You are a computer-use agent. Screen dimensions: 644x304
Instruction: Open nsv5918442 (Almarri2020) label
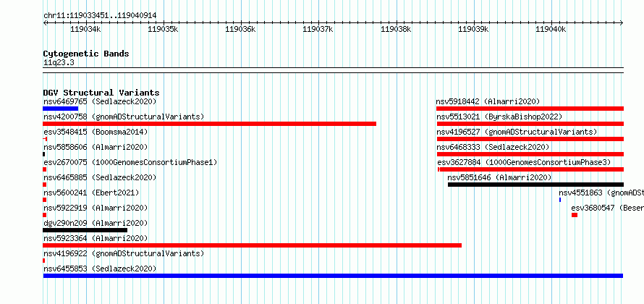click(488, 101)
